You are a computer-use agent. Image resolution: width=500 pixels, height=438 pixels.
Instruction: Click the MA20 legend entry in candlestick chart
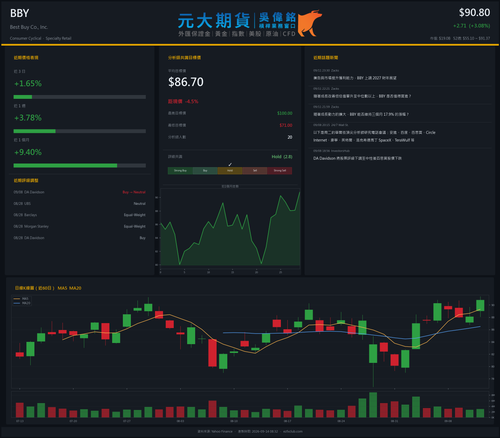pos(22,303)
